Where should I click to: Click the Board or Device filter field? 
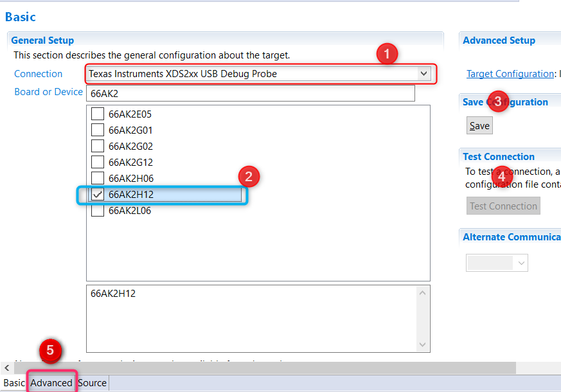pos(251,94)
